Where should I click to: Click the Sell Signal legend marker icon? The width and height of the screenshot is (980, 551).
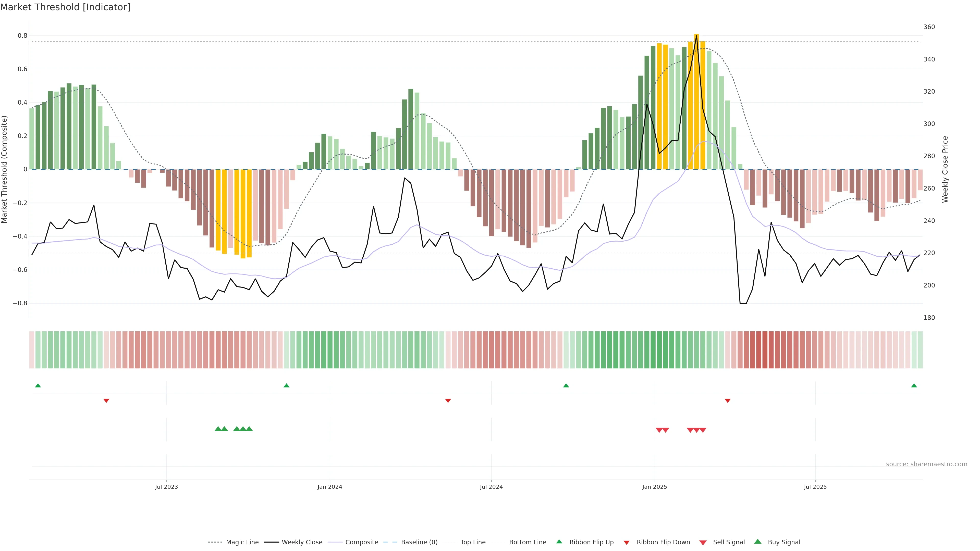pyautogui.click(x=703, y=543)
